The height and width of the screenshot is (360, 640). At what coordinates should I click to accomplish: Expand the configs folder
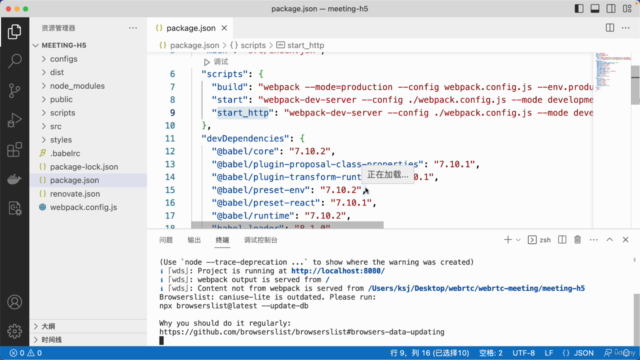pos(88,59)
